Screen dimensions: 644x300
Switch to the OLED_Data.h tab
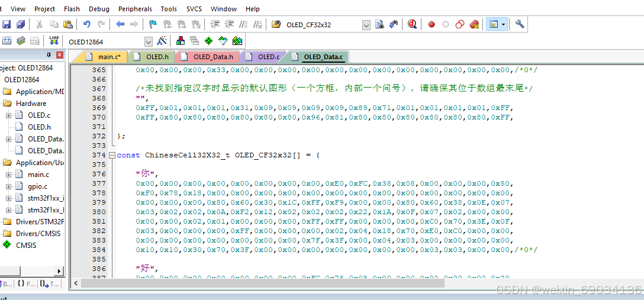[x=207, y=57]
